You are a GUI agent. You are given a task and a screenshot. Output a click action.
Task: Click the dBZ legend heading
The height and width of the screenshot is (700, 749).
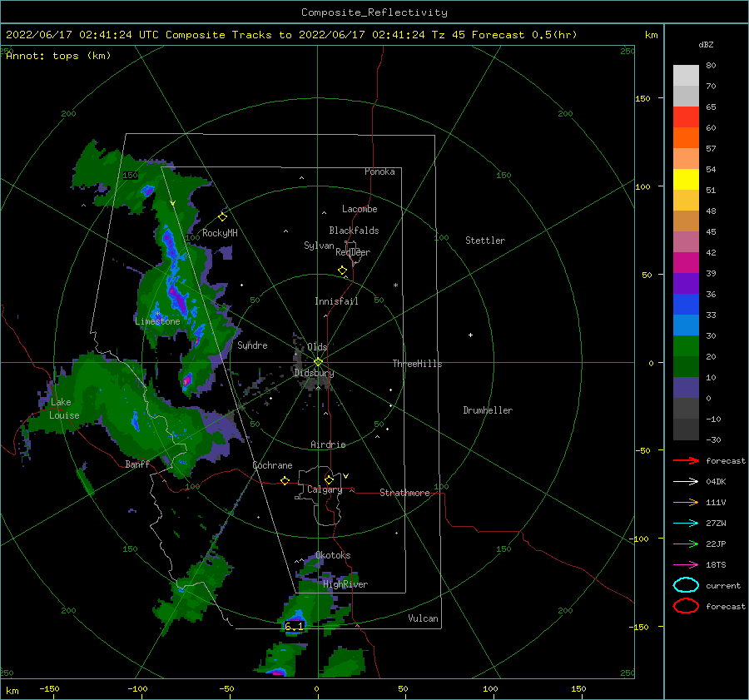(x=706, y=45)
